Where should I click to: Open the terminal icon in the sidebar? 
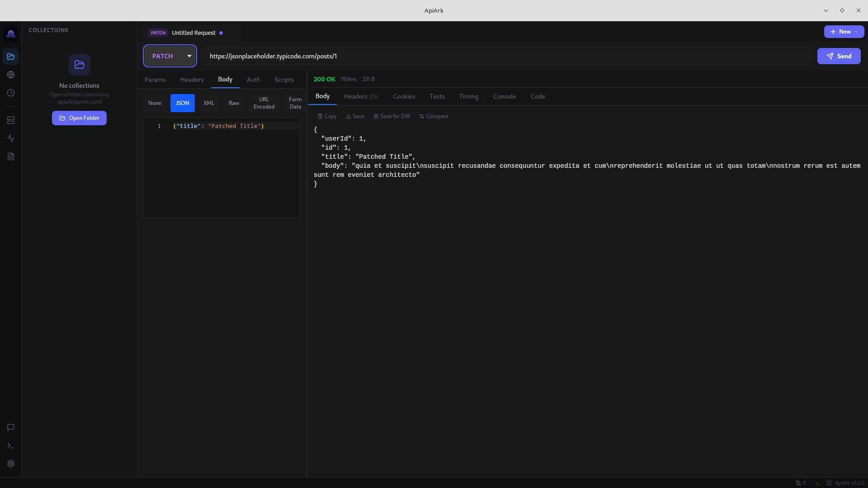(x=10, y=445)
